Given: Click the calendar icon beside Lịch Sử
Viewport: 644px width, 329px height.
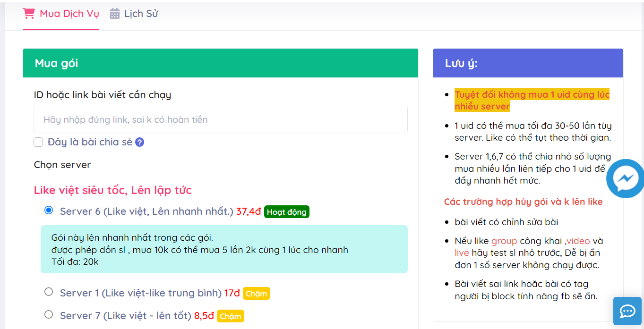Looking at the screenshot, I should pyautogui.click(x=115, y=14).
